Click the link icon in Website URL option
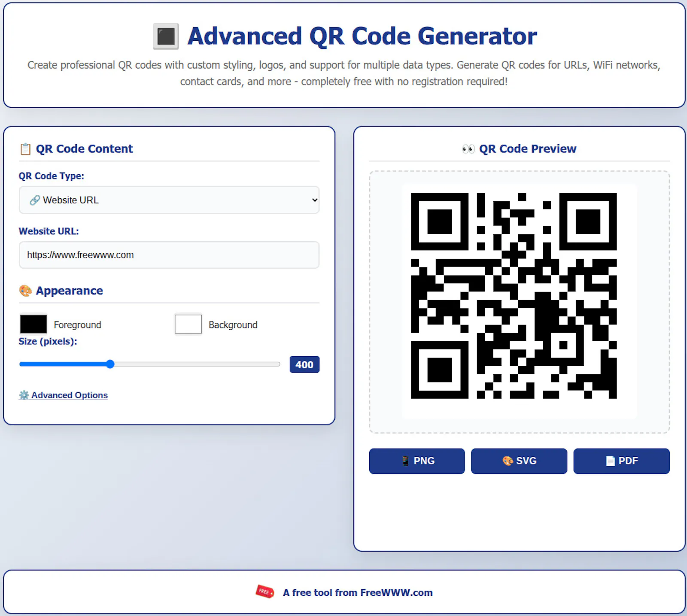The height and width of the screenshot is (616, 687). (x=35, y=200)
